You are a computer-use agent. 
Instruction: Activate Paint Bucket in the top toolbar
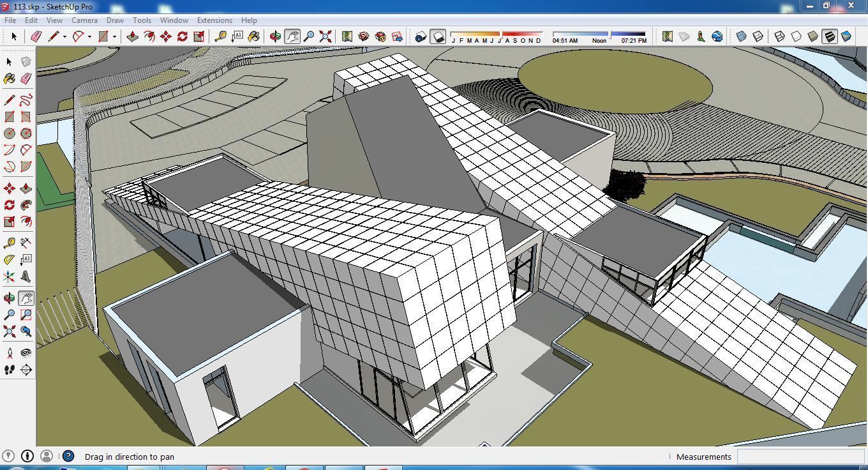253,36
